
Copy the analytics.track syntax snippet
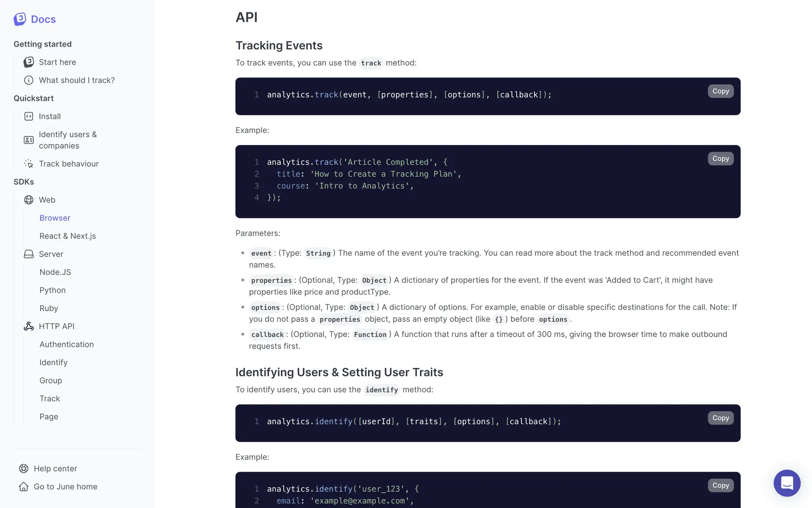tap(720, 91)
